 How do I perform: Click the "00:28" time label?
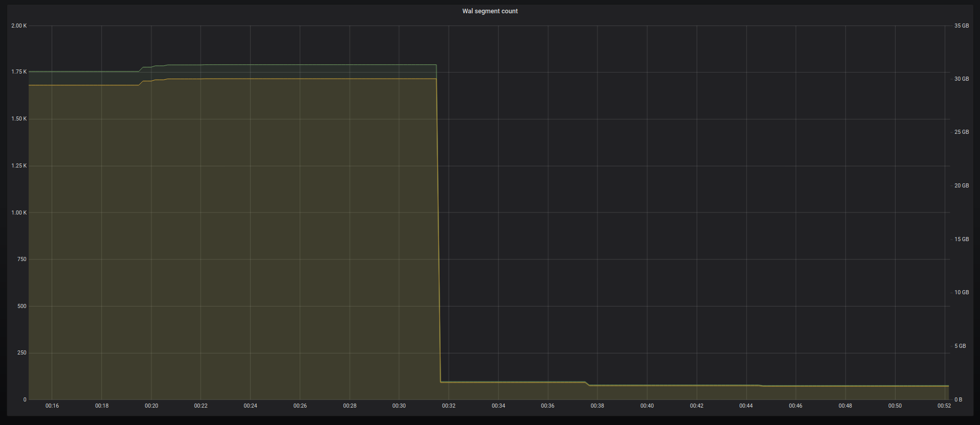(x=350, y=406)
